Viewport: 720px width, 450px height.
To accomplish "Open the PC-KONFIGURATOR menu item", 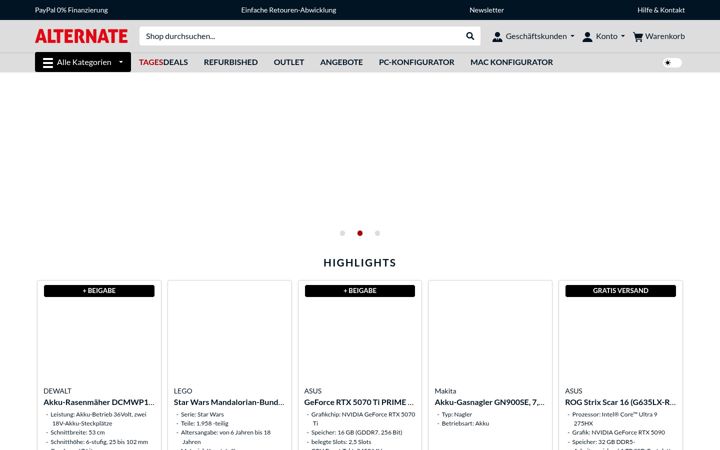I will point(416,62).
